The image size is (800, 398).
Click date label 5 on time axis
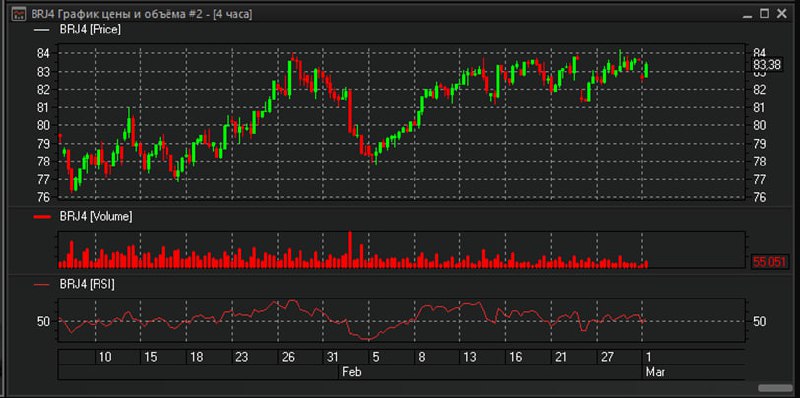(376, 357)
